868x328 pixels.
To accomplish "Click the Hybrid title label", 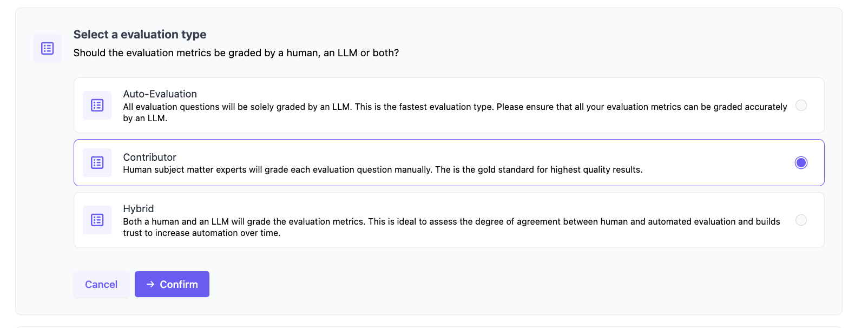I will click(138, 208).
